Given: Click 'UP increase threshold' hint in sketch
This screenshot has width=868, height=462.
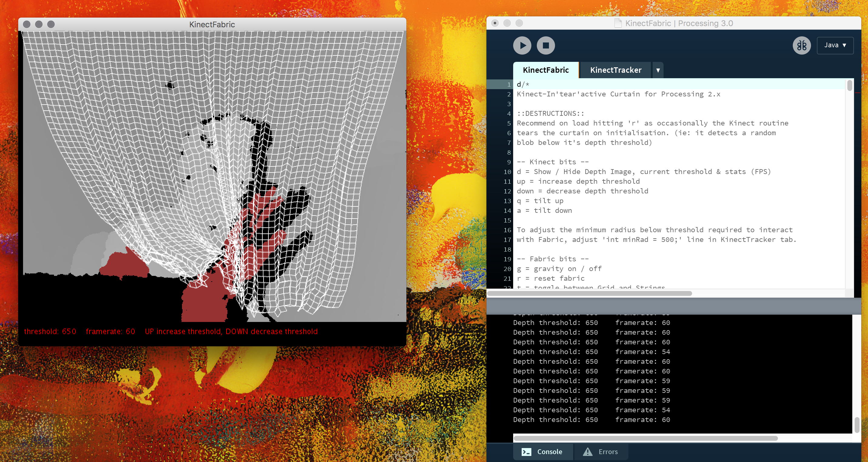Looking at the screenshot, I should 183,331.
